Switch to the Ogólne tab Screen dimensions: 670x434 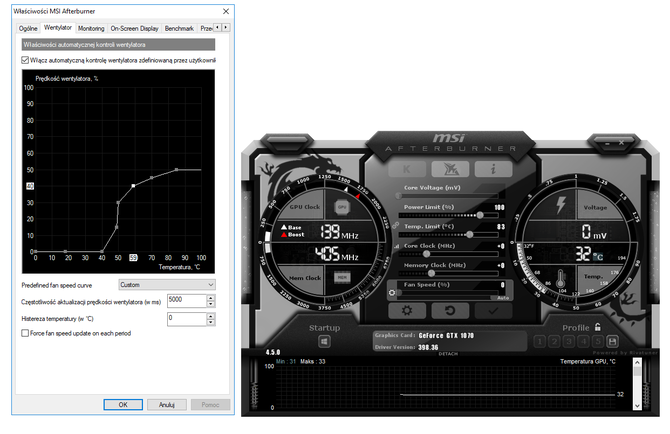pos(28,28)
